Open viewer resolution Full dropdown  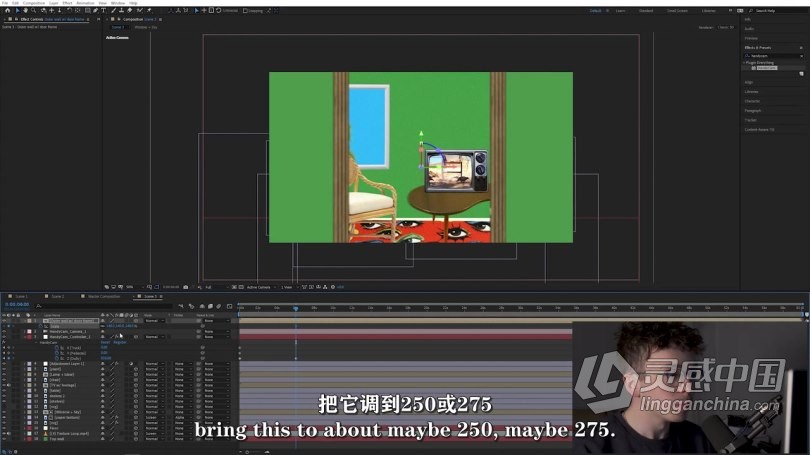[215, 287]
